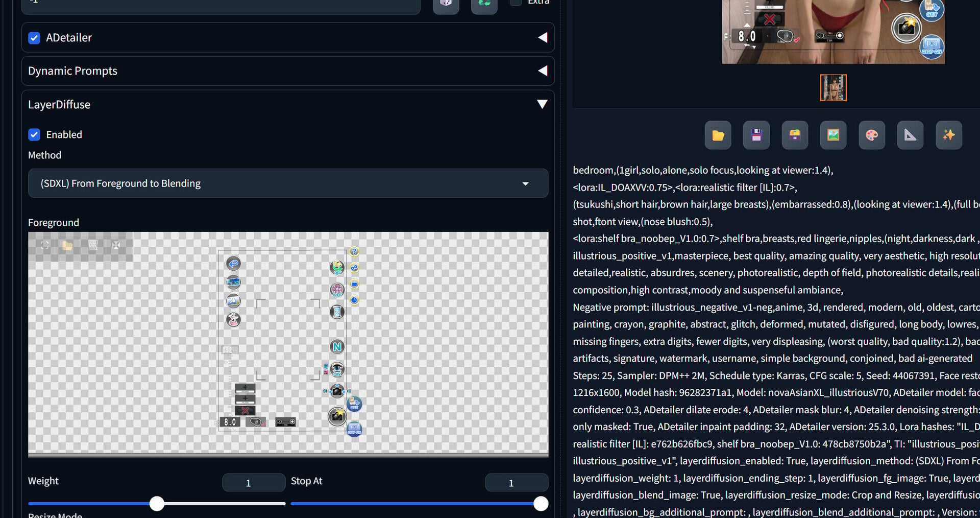980x518 pixels.
Task: Click the 'Steps: 25, Sampler: DPM++ 2M' line
Action: click(x=776, y=375)
